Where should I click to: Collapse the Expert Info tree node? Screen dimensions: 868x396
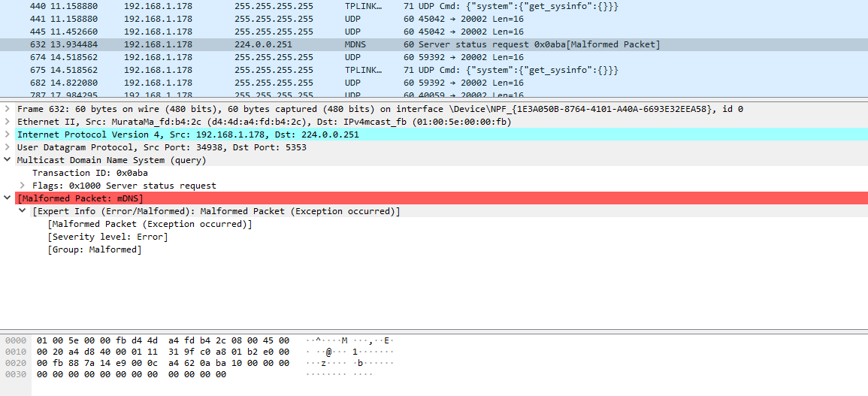point(22,211)
